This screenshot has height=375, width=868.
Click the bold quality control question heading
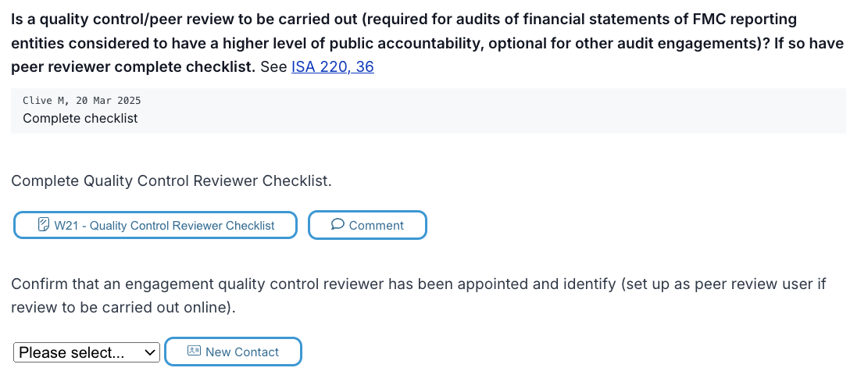coord(427,43)
